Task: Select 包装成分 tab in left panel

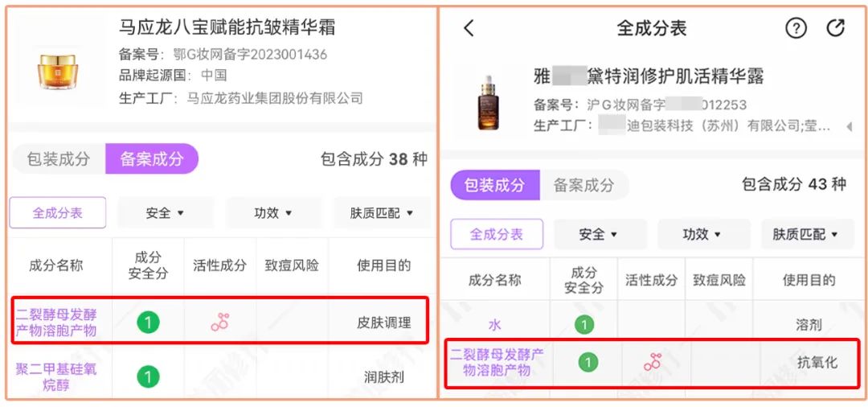Action: 58,159
